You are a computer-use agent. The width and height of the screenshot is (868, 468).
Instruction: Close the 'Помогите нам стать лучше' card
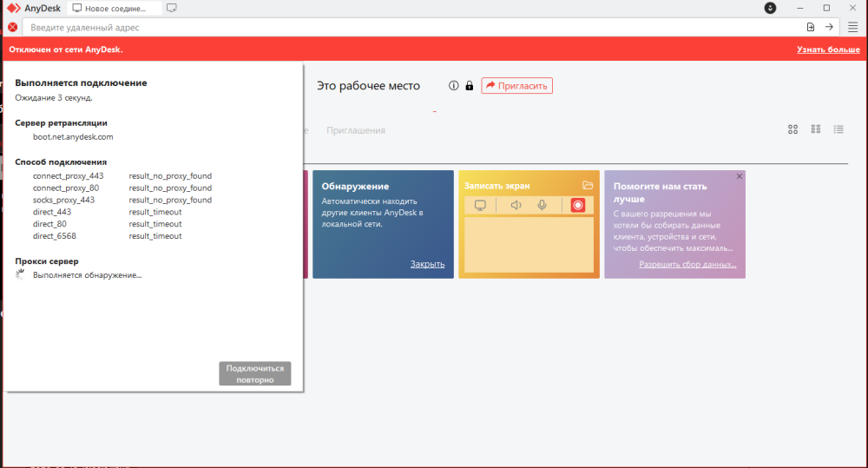pyautogui.click(x=739, y=176)
